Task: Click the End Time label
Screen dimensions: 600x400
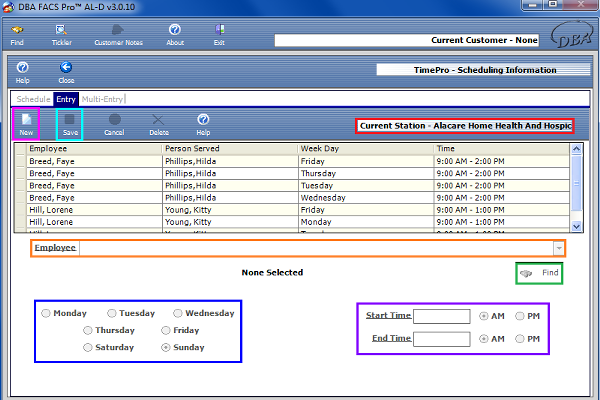Action: (x=391, y=338)
